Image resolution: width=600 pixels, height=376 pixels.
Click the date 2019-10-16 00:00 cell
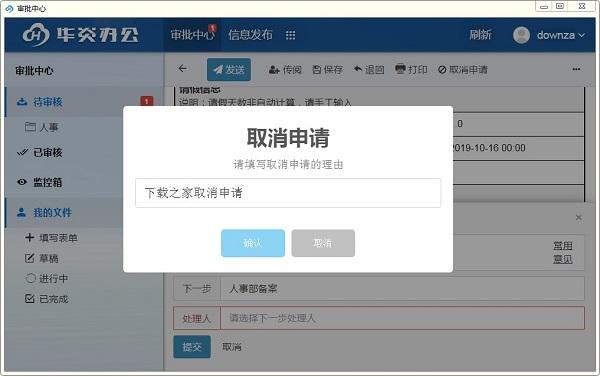click(489, 148)
